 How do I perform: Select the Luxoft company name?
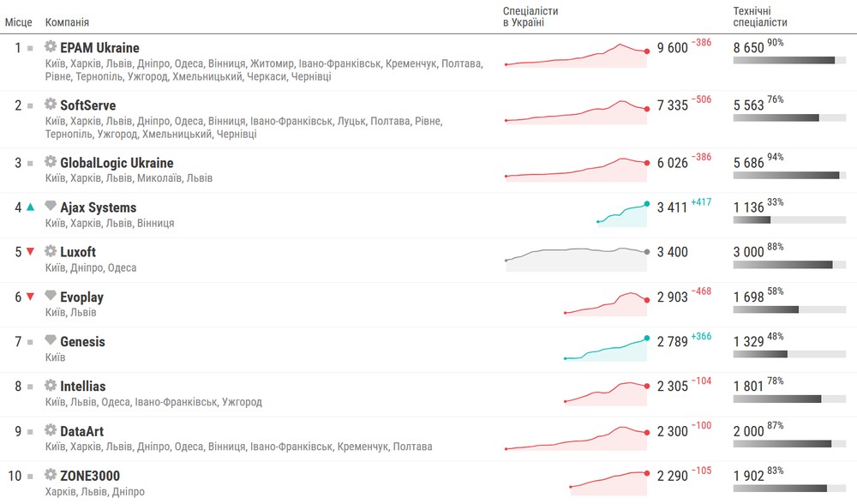pos(78,252)
